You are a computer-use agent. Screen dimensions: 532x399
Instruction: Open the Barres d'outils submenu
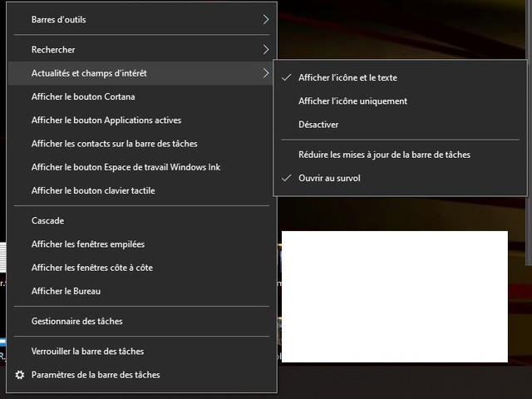[142, 20]
